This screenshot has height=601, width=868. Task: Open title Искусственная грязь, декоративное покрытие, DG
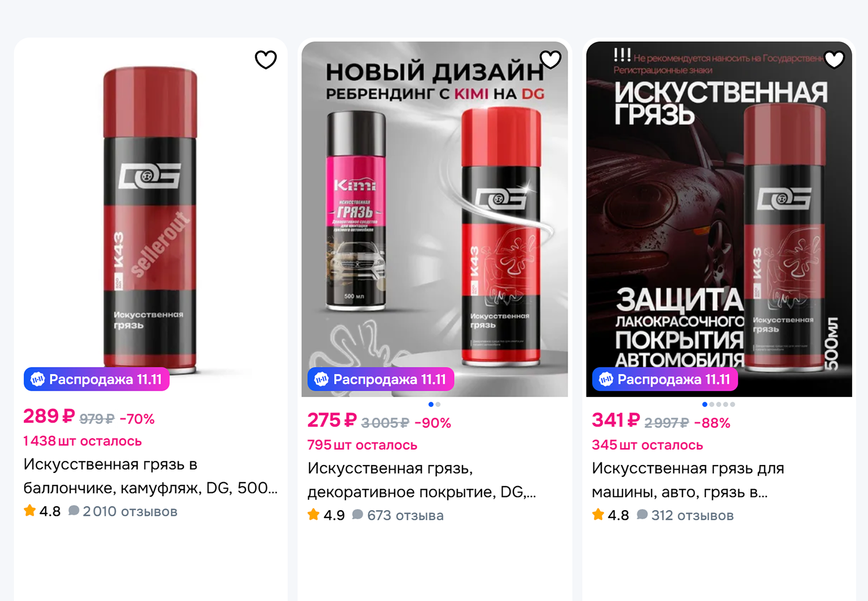coord(422,480)
